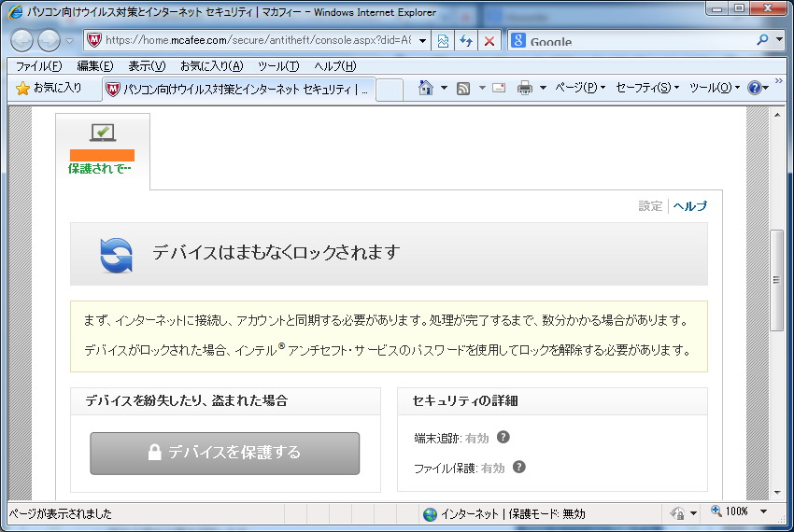Click the magnifier search button
This screenshot has width=794, height=532.
[762, 39]
